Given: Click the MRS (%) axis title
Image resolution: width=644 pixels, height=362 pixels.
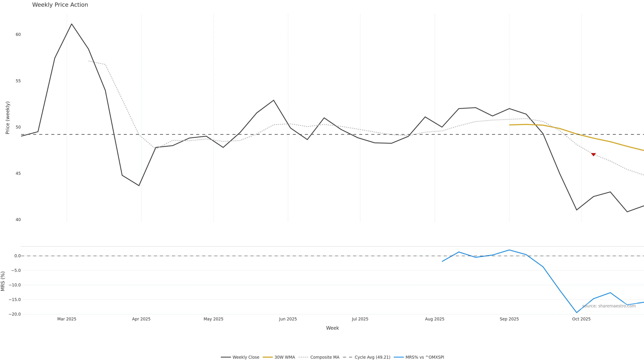Looking at the screenshot, I should [x=3, y=281].
